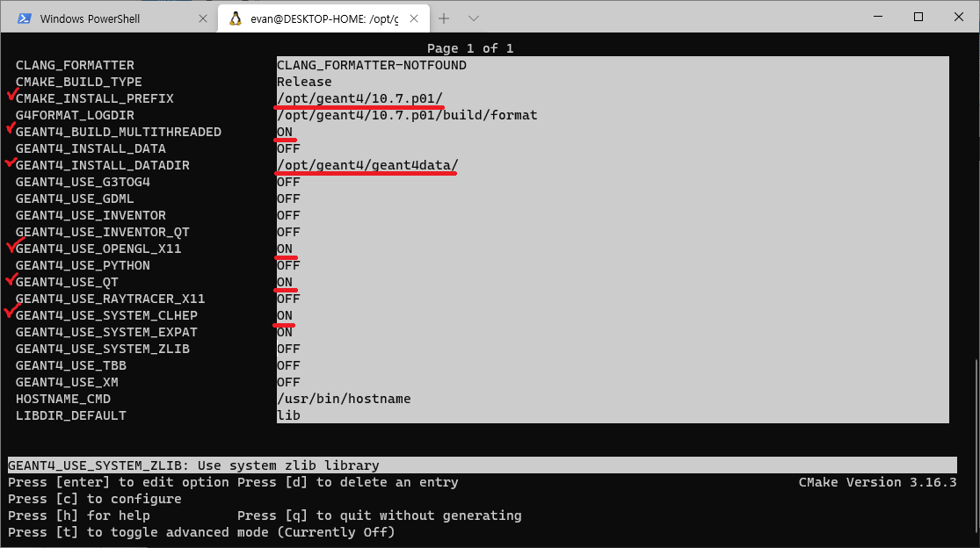Viewport: 980px width, 548px height.
Task: Click the GEANT4_USE_SYSTEM_ZLIB OFF value
Action: point(288,349)
